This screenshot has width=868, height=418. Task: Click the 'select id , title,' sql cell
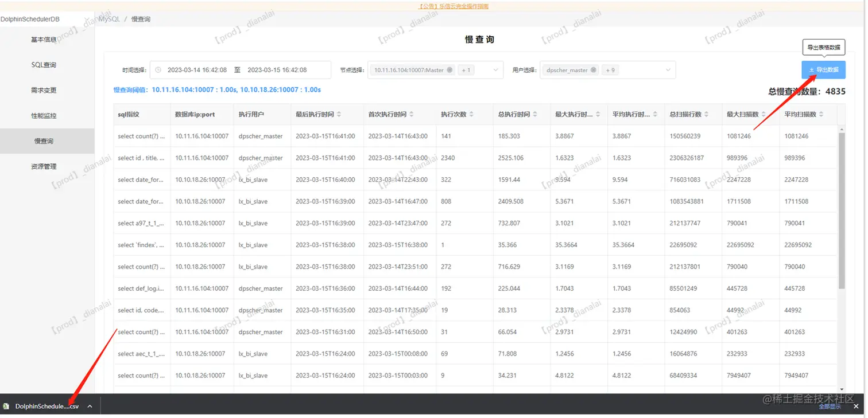point(141,158)
